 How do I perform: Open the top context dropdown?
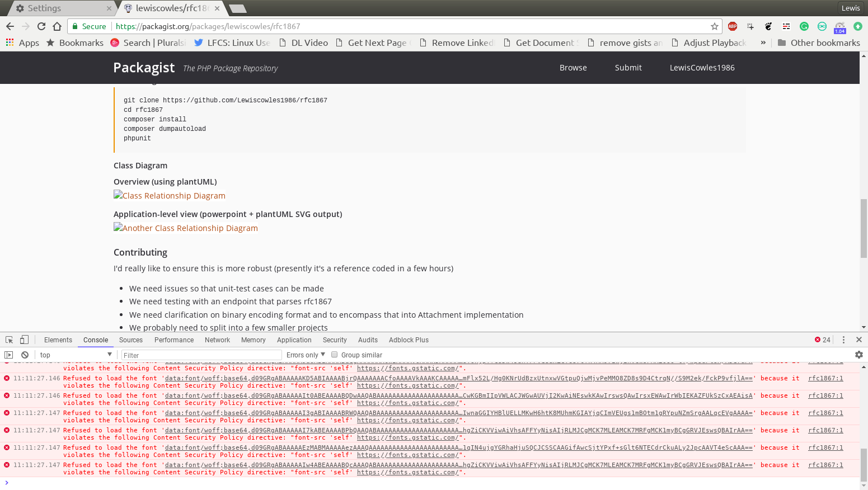click(76, 355)
